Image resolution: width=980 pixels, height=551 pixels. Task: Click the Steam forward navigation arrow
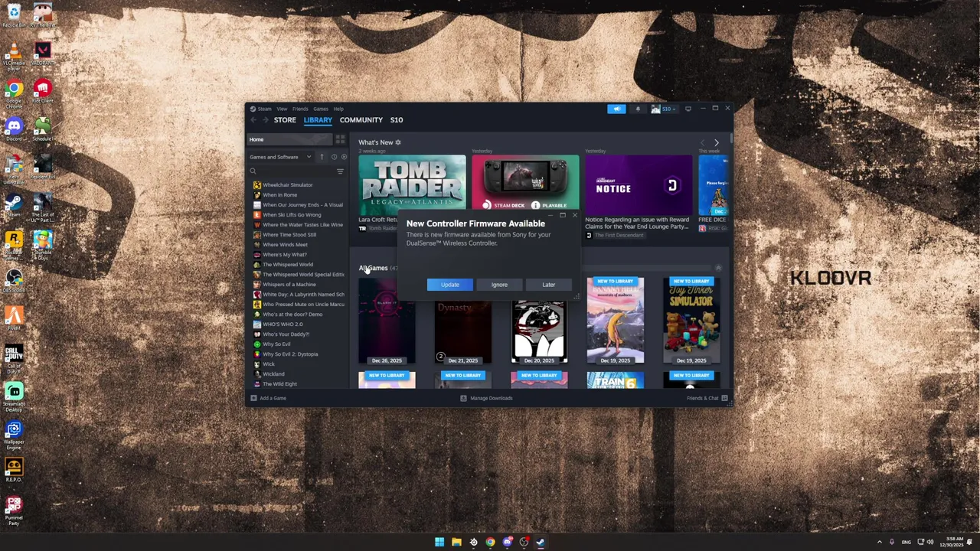coord(265,120)
